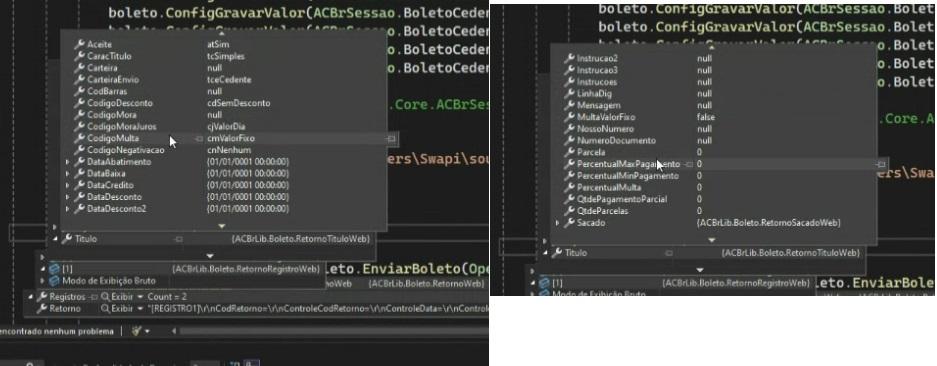Expand the DataAbatimento property
Screen dimensions: 937x366
pos(67,162)
